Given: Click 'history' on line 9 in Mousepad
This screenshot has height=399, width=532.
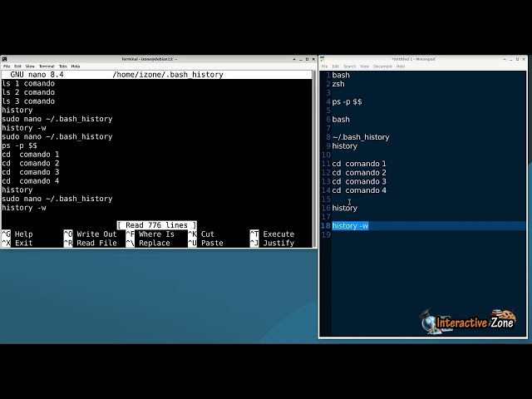Looking at the screenshot, I should click(345, 146).
